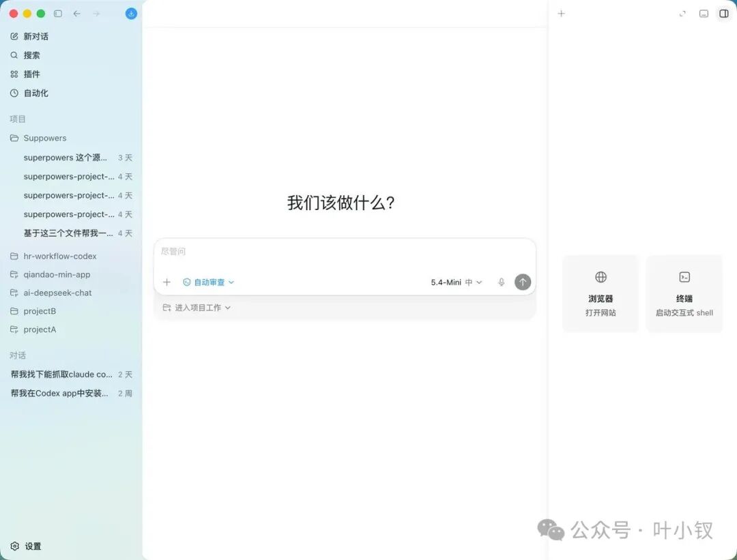Image resolution: width=737 pixels, height=560 pixels.
Task: Open the 浏览器 browser card
Action: 601,293
